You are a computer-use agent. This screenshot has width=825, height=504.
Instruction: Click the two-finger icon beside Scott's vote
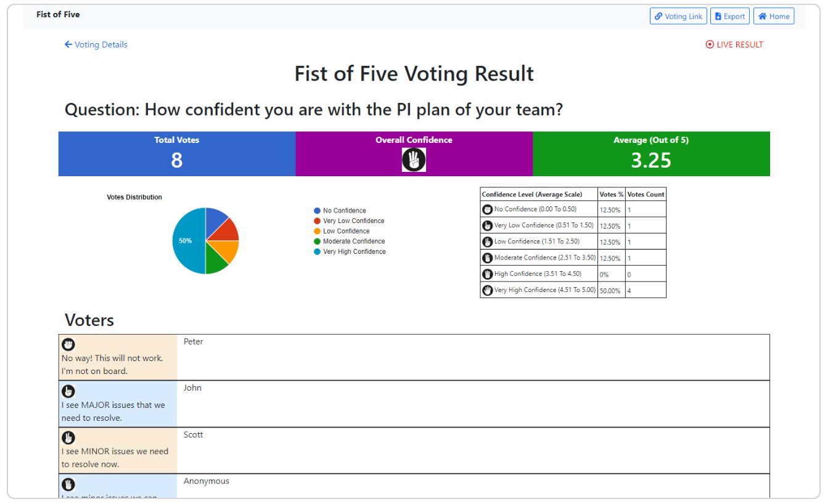coord(68,437)
